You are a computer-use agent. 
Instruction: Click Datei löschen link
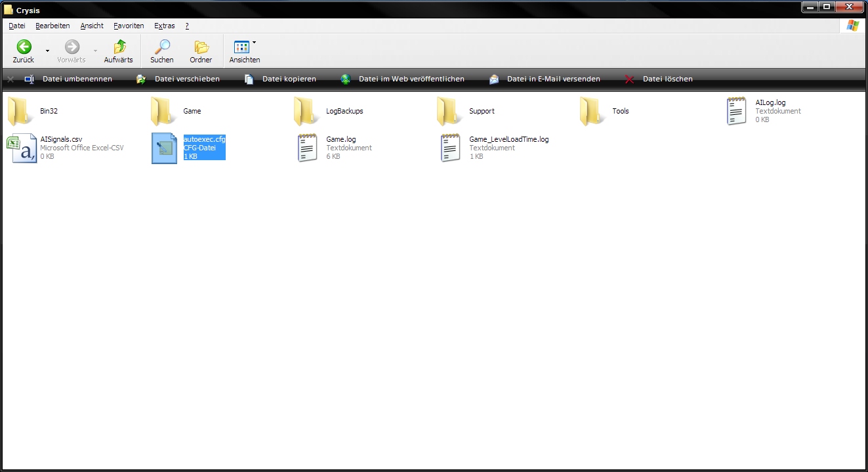pyautogui.click(x=668, y=79)
